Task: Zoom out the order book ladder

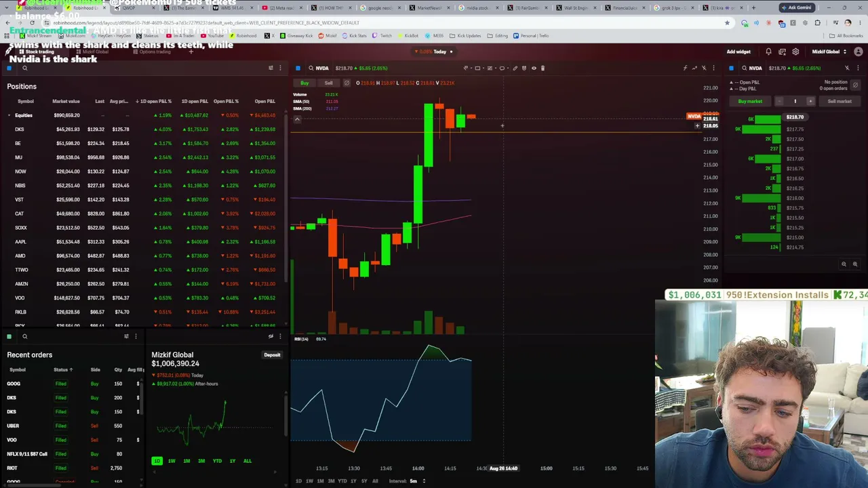Action: point(844,264)
